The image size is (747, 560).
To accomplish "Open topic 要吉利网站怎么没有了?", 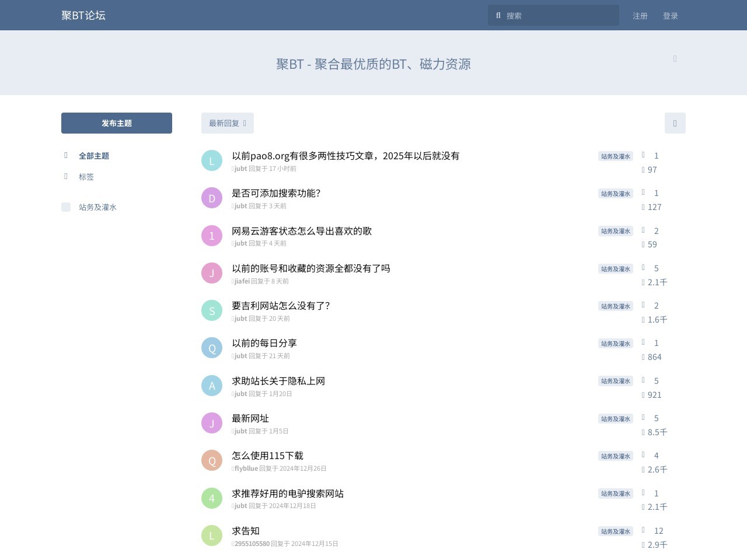I will (281, 306).
